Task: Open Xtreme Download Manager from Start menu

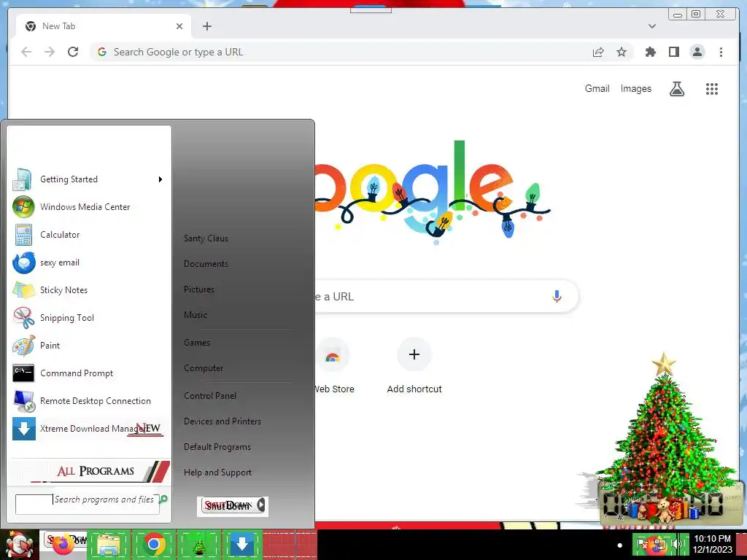Action: coord(88,429)
